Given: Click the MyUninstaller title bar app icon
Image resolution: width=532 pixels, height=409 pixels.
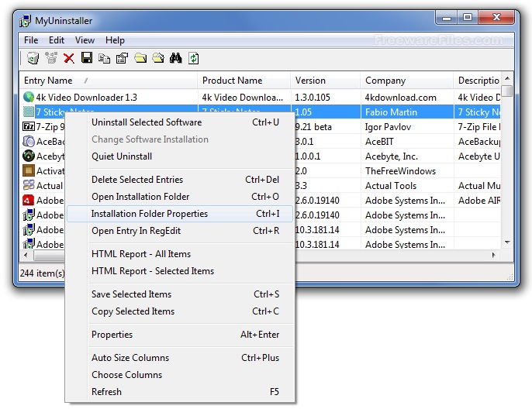Looking at the screenshot, I should click(x=25, y=21).
